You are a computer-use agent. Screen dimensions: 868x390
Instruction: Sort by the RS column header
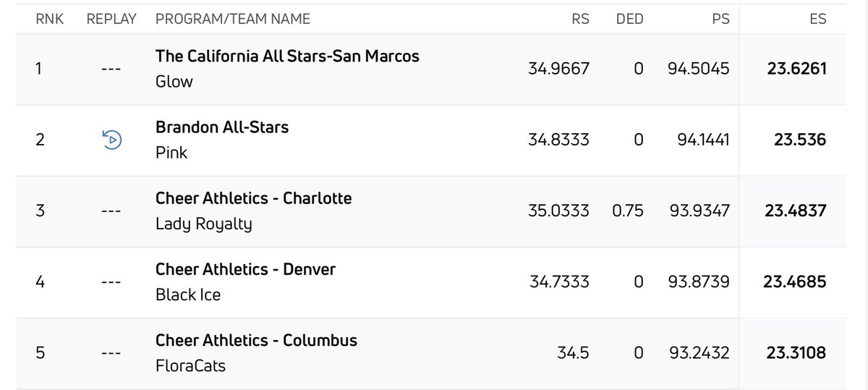point(581,20)
